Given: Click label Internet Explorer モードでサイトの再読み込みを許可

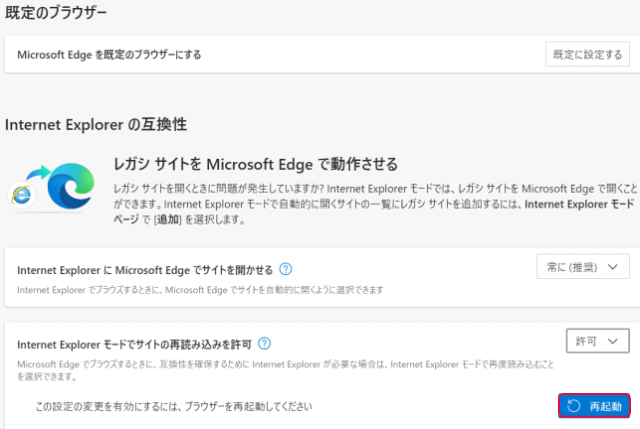Looking at the screenshot, I should pos(134,345).
